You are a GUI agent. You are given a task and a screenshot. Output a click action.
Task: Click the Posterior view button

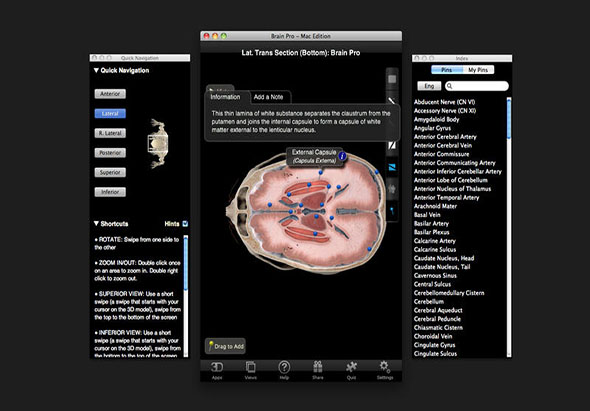pyautogui.click(x=110, y=152)
